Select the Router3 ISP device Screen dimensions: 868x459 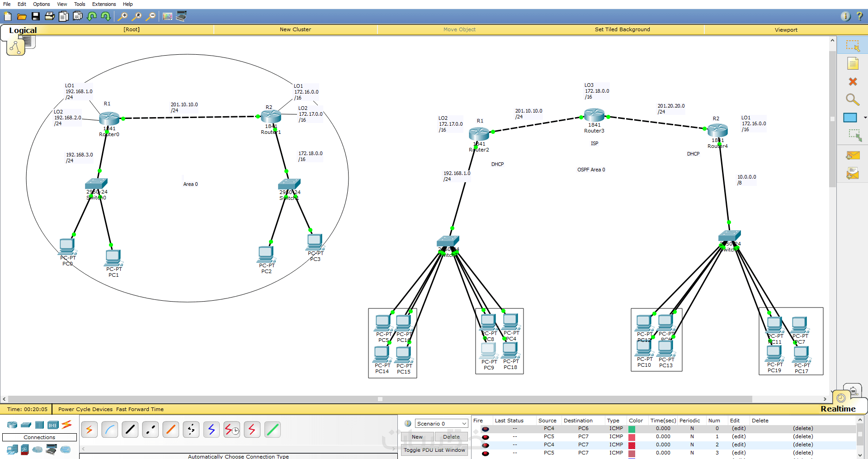[x=594, y=115]
